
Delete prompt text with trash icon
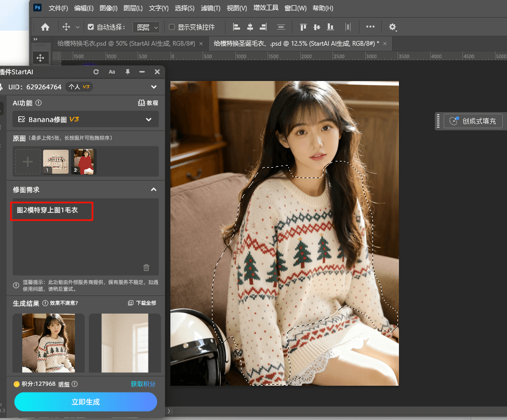(146, 267)
